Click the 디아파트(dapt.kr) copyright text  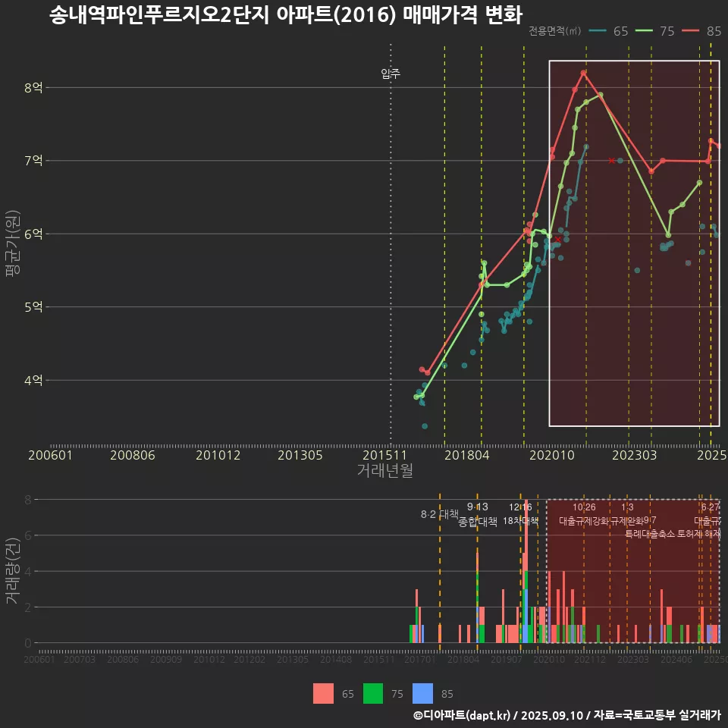click(x=463, y=715)
